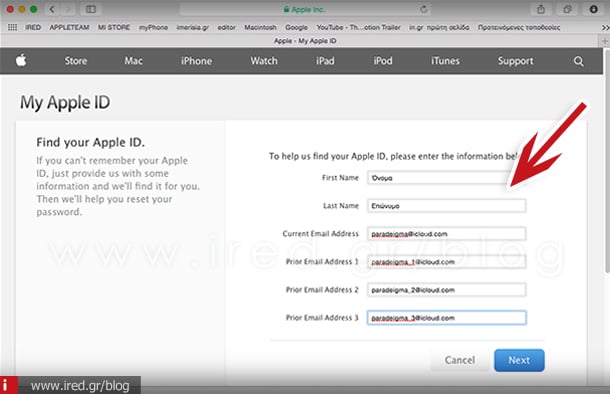The height and width of the screenshot is (394, 610).
Task: Open the Mac menu
Action: (133, 61)
